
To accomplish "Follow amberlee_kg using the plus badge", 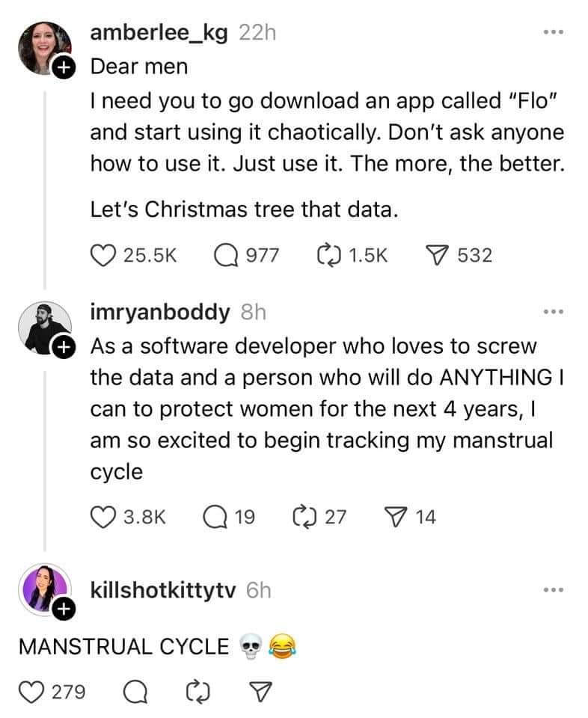I will coord(64,68).
